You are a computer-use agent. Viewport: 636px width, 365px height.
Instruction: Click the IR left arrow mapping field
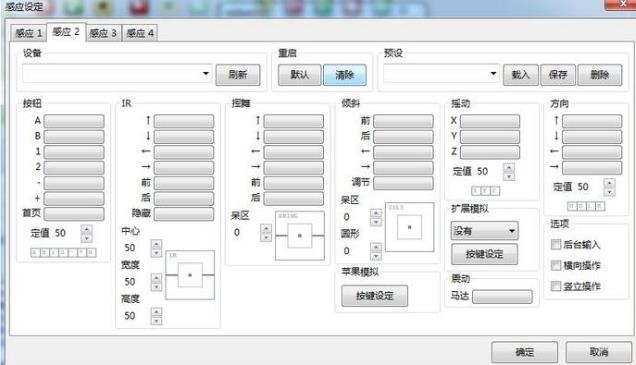pos(184,152)
